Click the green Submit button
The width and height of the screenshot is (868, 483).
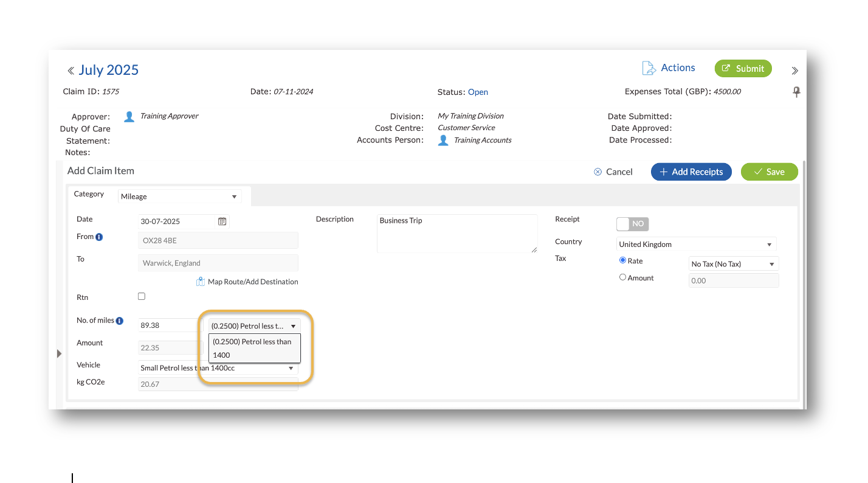point(743,69)
